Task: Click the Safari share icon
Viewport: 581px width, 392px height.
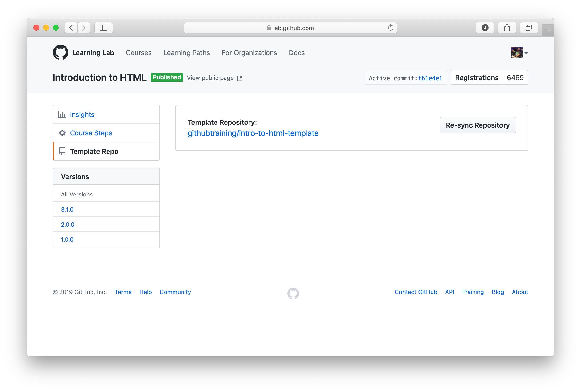Action: pyautogui.click(x=507, y=27)
